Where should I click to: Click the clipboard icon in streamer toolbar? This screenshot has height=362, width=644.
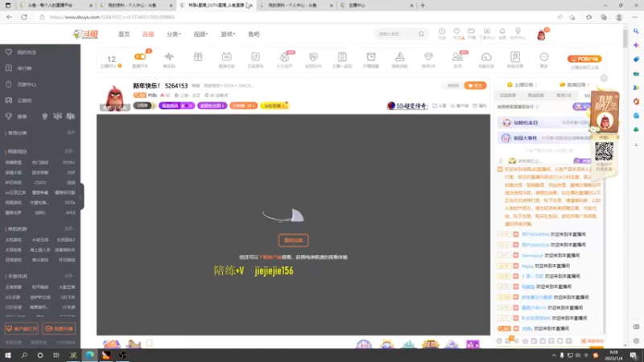[342, 56]
